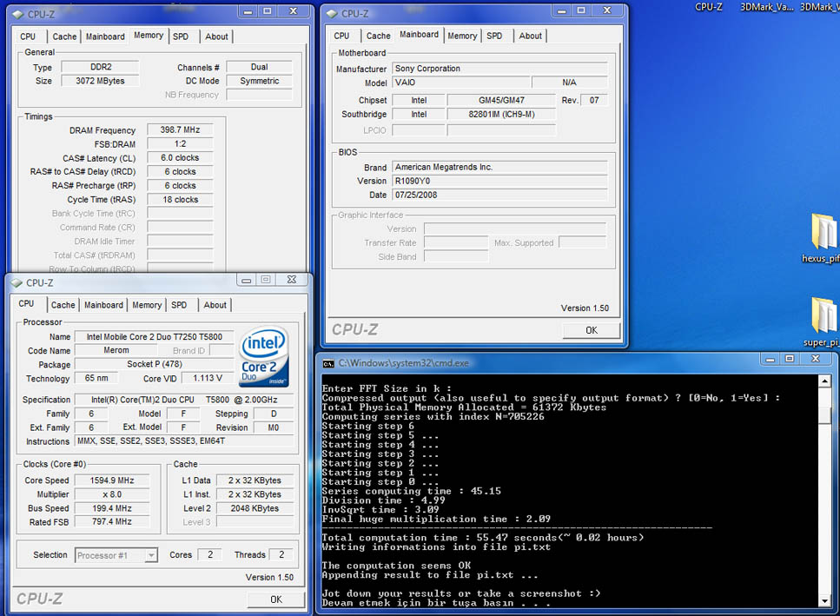Click scroll down arrow in cmd window
Screen dimensions: 840x616
tap(824, 601)
